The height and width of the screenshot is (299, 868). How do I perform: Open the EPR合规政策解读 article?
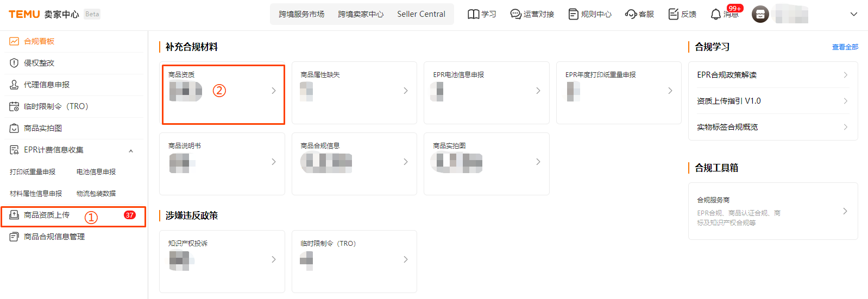[772, 75]
